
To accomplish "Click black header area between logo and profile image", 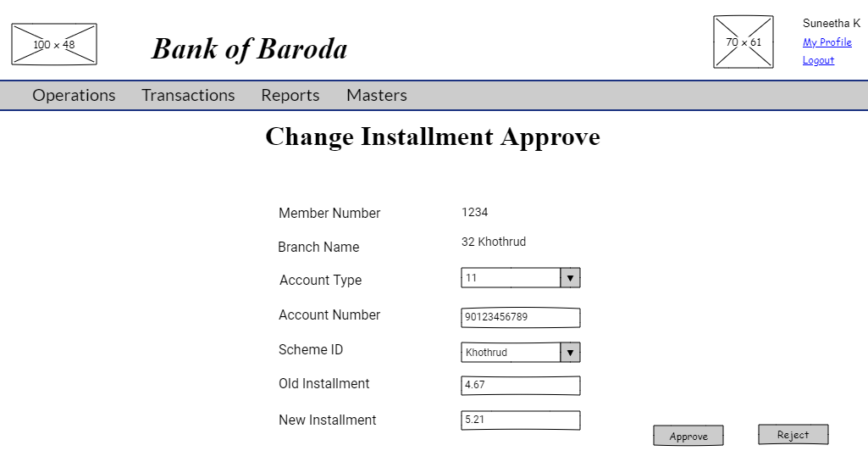I will pyautogui.click(x=398, y=42).
